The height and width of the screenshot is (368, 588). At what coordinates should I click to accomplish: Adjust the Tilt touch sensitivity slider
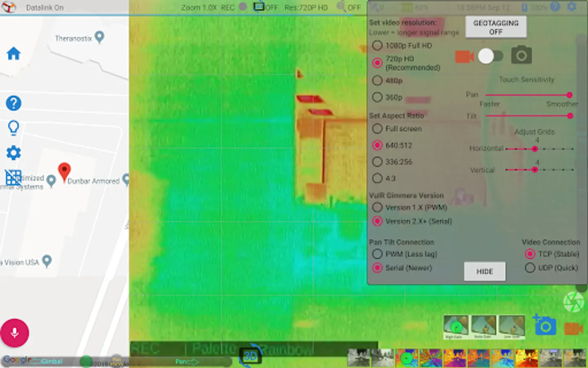click(x=528, y=116)
